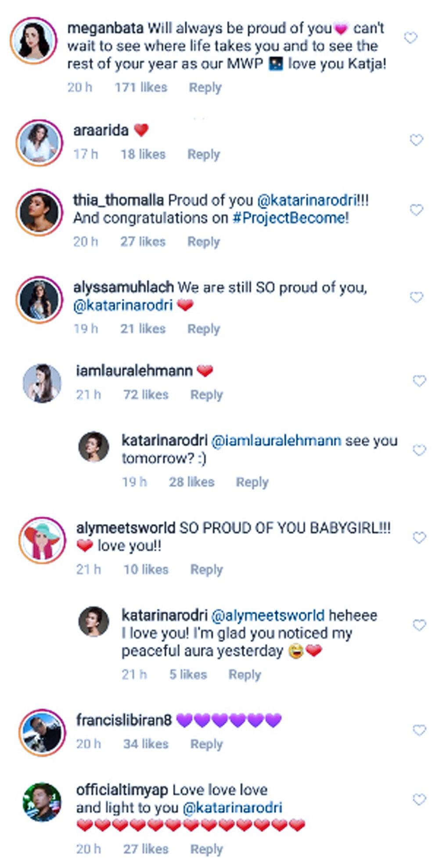Open francislibiran8's profile avatar

coord(42,732)
